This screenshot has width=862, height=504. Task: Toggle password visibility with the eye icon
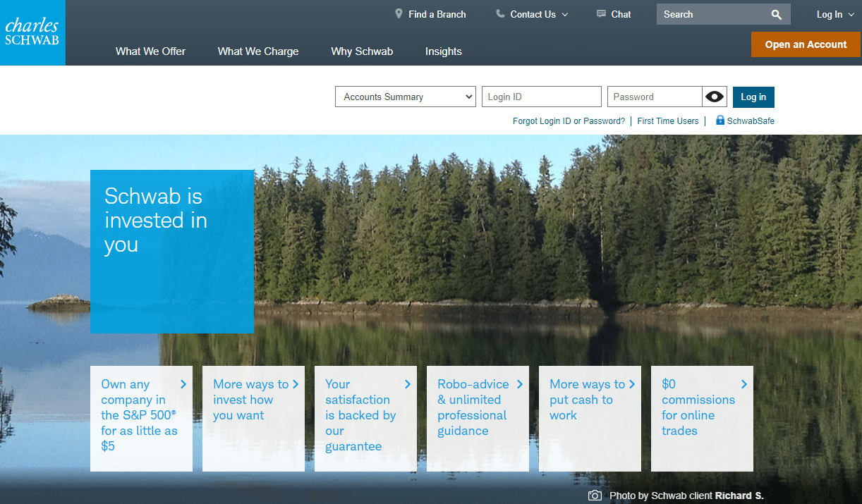click(x=715, y=97)
